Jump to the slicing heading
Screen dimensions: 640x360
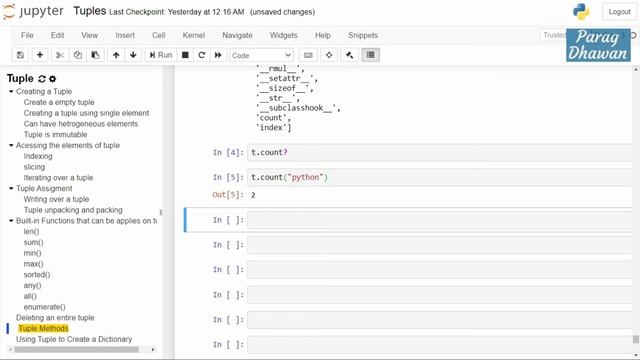pos(34,167)
